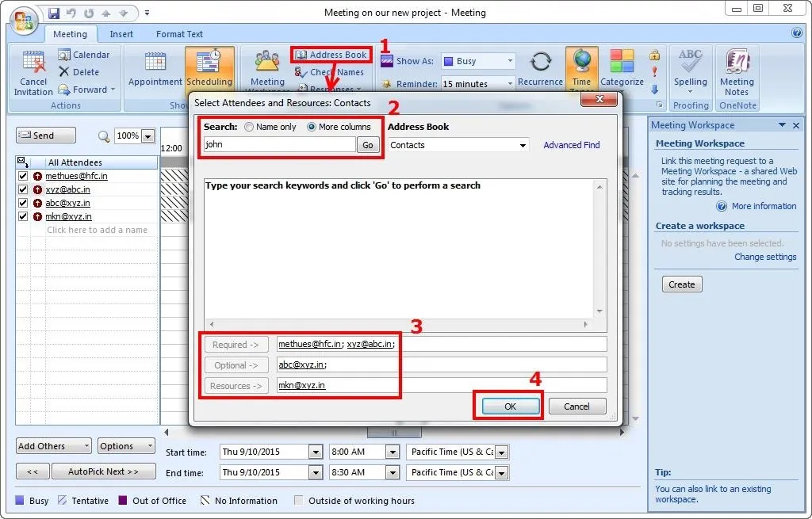Undo the last action in Quick Access
The height and width of the screenshot is (519, 812).
[x=71, y=13]
